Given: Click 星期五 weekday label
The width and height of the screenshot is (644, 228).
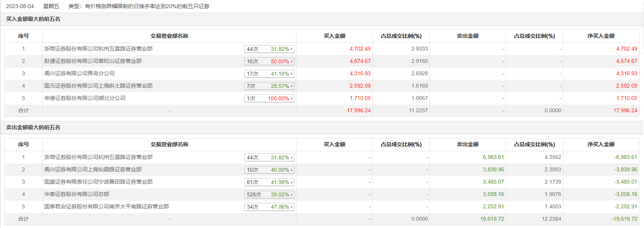Looking at the screenshot, I should 51,6.
